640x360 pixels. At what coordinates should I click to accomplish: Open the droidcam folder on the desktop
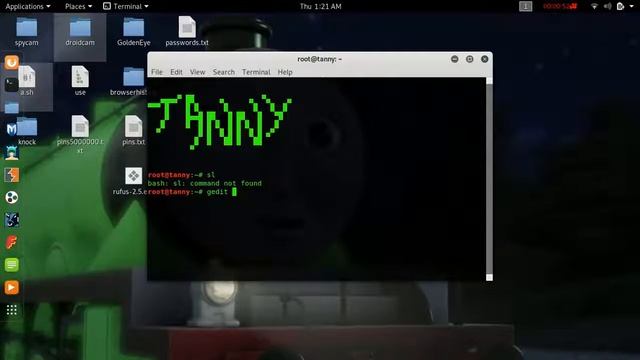pyautogui.click(x=80, y=29)
